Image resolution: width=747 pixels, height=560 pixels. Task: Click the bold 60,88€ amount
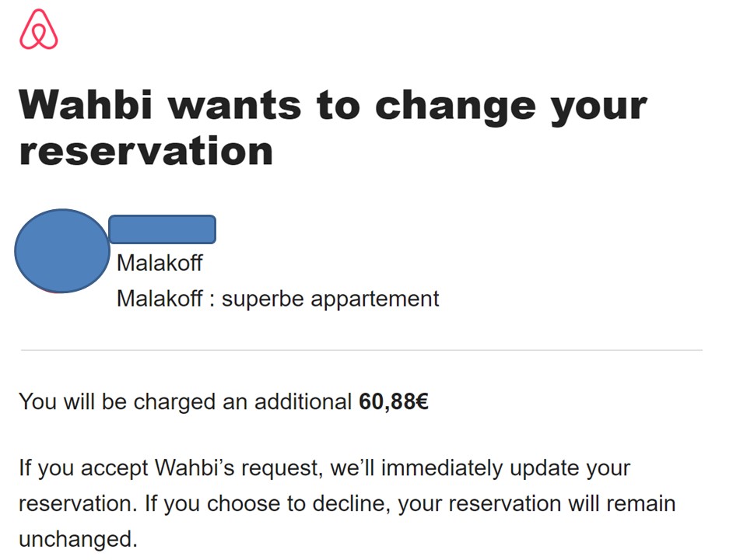click(394, 402)
